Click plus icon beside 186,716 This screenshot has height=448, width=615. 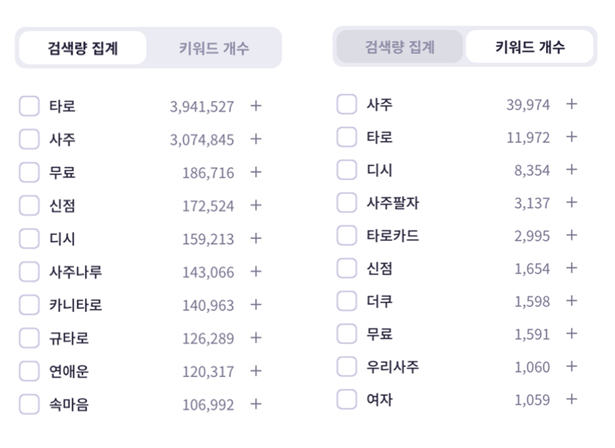255,172
